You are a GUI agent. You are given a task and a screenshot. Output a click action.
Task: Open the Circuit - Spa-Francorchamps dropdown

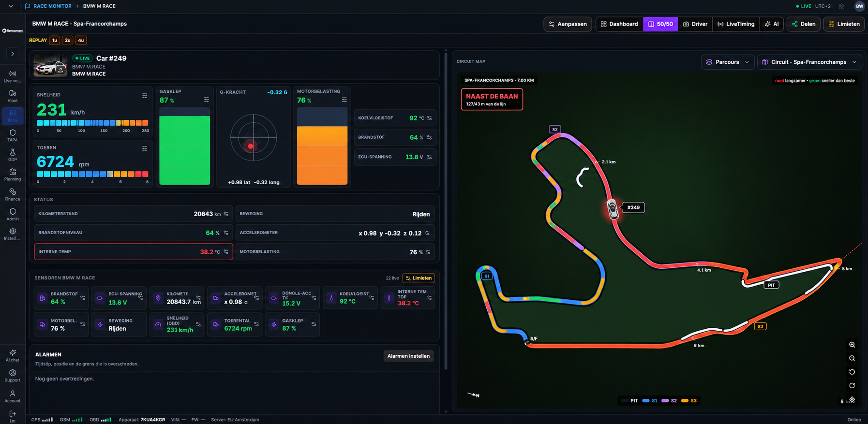[x=810, y=62]
